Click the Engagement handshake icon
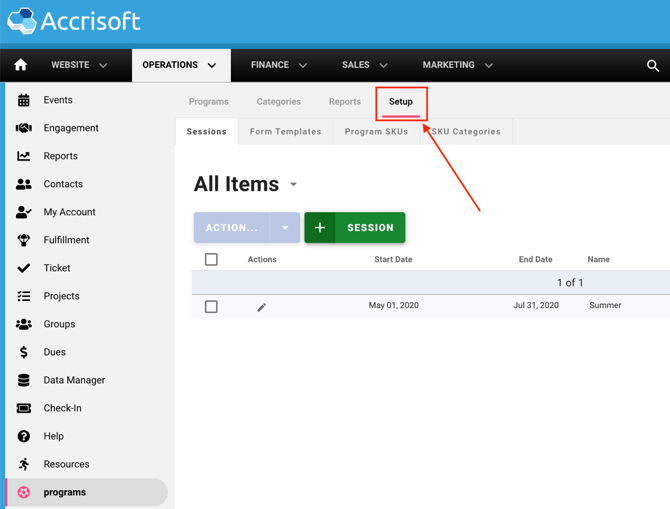Screen dimensions: 670x509 pyautogui.click(x=24, y=128)
